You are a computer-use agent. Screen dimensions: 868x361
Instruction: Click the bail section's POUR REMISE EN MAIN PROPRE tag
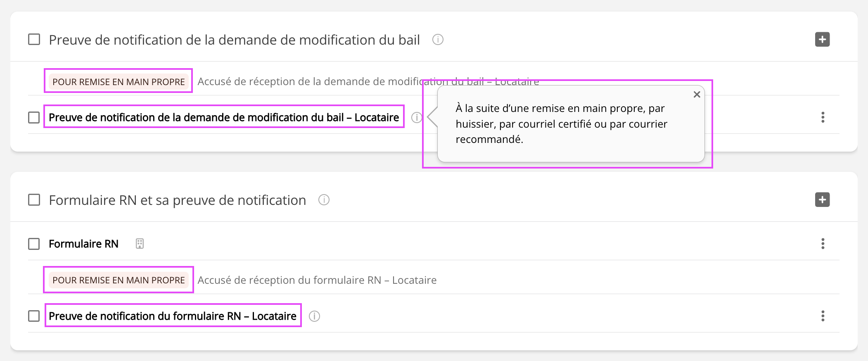[x=119, y=82]
